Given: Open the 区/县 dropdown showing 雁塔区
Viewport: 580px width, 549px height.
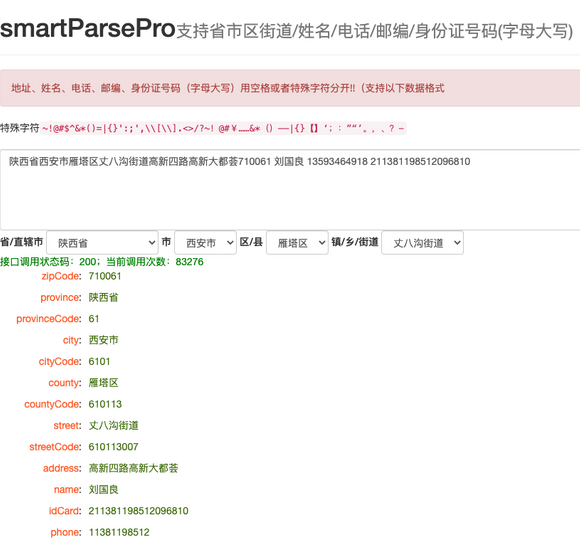Looking at the screenshot, I should (297, 243).
